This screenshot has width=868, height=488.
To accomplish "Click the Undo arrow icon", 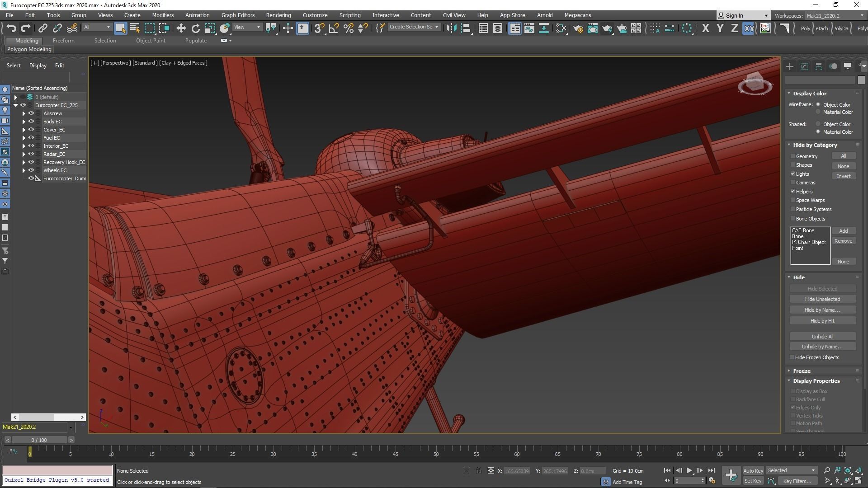I will (x=11, y=28).
